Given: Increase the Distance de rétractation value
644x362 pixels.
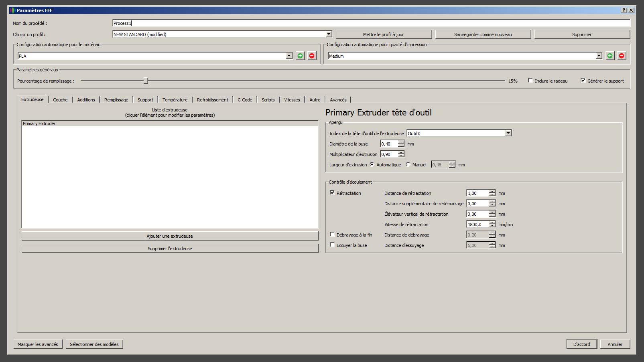Looking at the screenshot, I should tap(492, 191).
